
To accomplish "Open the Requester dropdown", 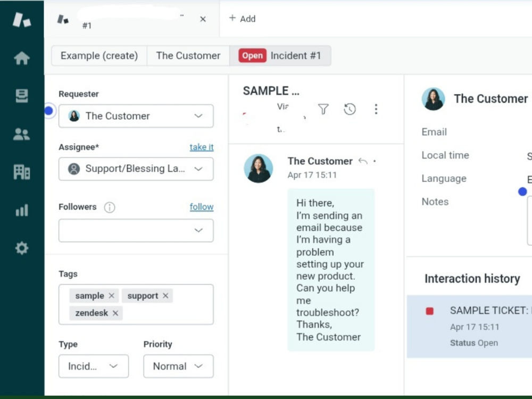I will pos(136,116).
